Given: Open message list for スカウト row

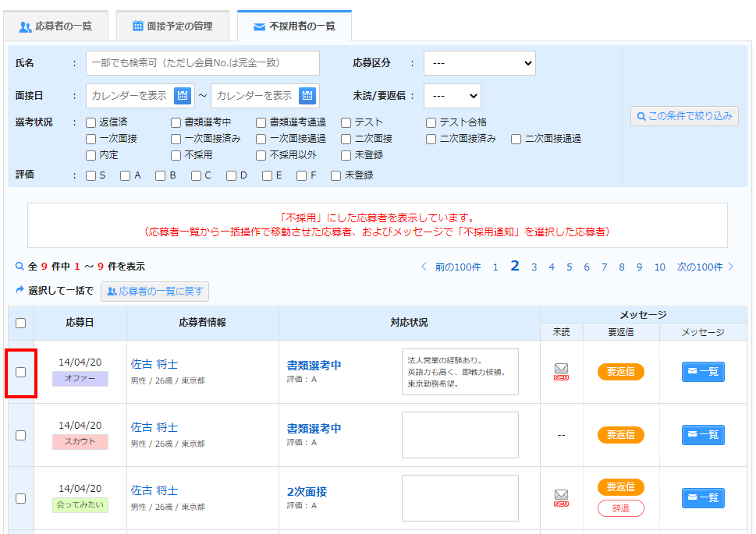Looking at the screenshot, I should click(x=703, y=435).
